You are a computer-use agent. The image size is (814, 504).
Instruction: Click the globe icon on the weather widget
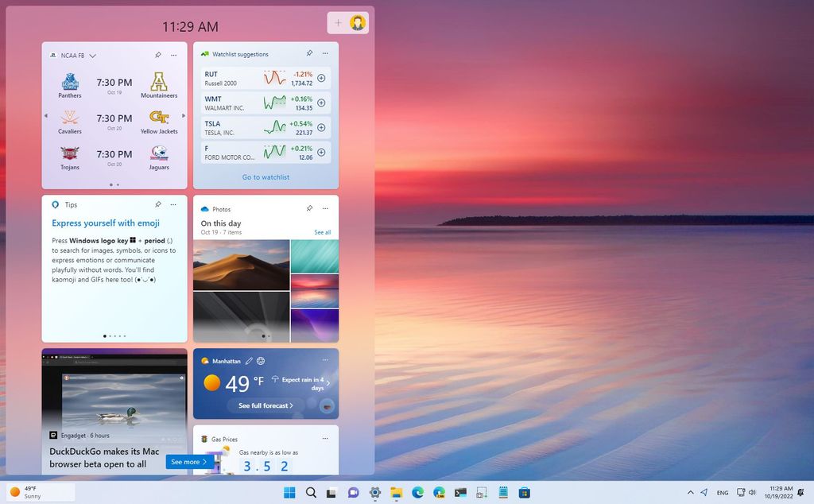tap(260, 361)
